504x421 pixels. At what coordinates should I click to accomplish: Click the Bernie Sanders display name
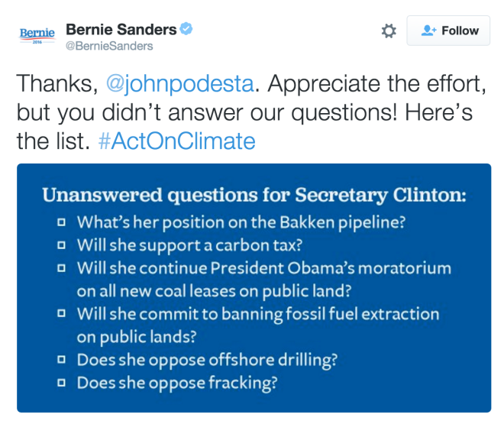pyautogui.click(x=121, y=30)
